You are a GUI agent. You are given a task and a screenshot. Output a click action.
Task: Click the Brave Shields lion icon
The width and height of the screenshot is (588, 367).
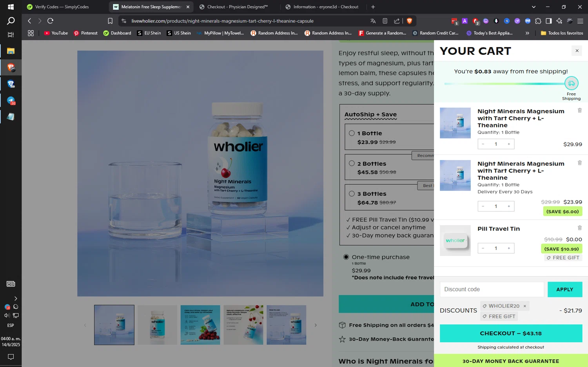409,21
